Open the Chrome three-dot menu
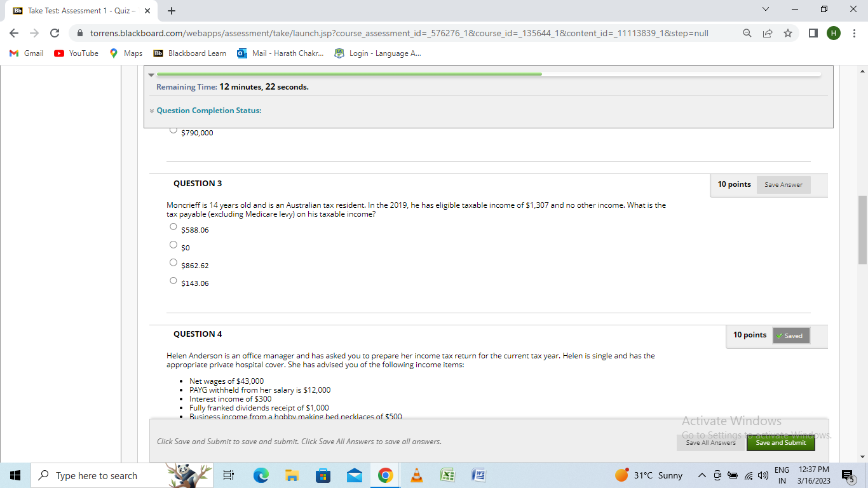 click(x=855, y=33)
